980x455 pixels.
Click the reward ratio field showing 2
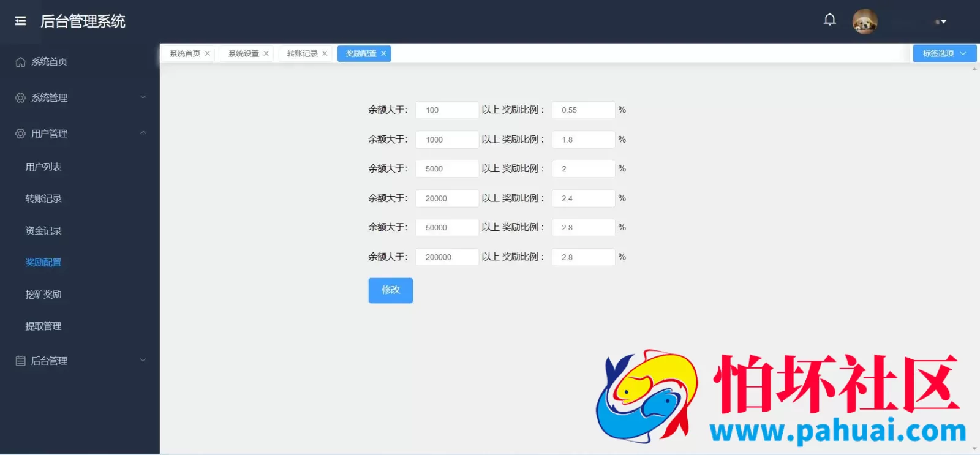[x=583, y=168]
